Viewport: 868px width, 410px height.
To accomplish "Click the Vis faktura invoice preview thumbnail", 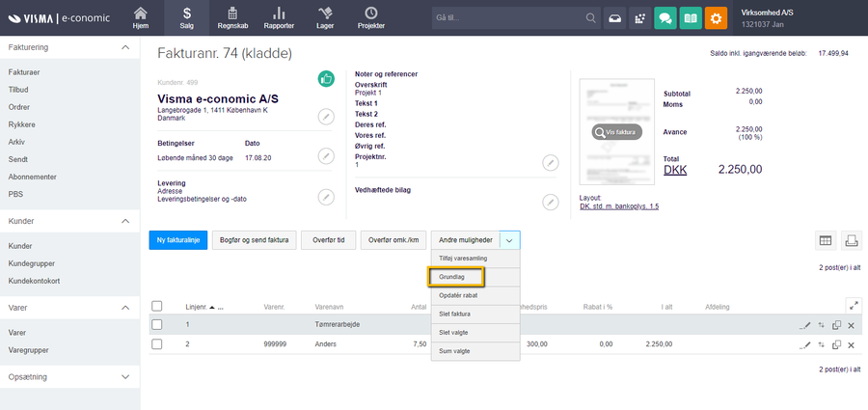I will [x=616, y=132].
